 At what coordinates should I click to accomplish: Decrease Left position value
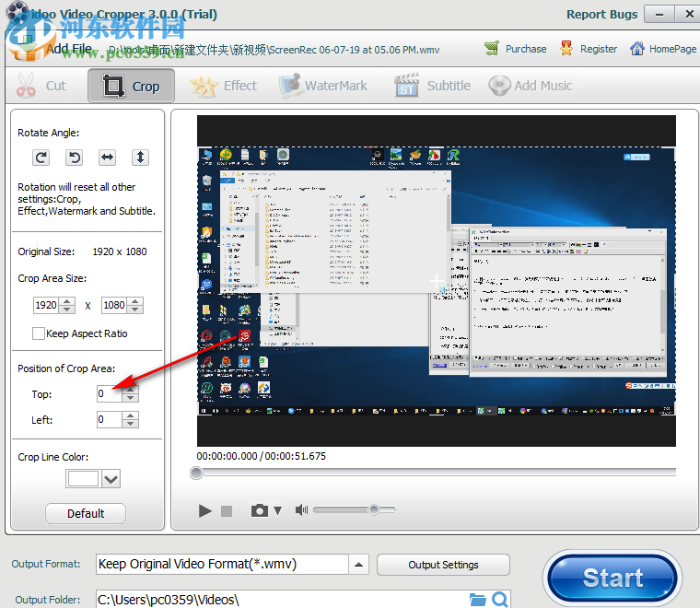(130, 424)
